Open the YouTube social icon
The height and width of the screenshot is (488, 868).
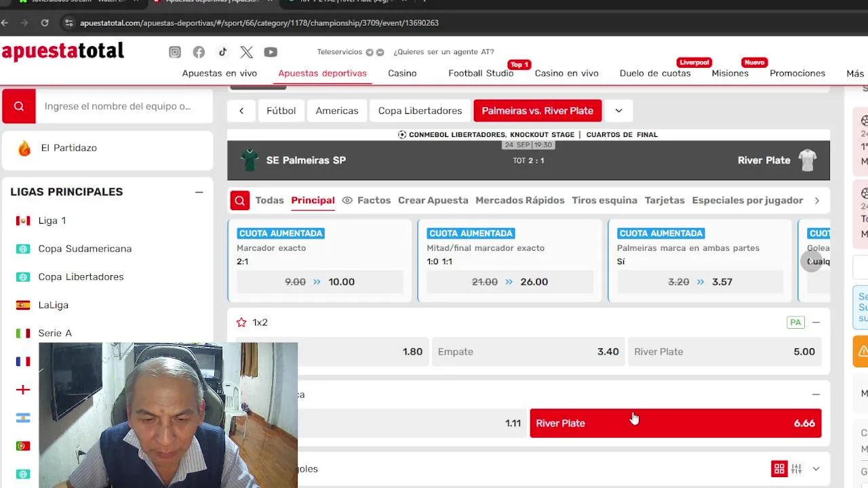(x=271, y=52)
